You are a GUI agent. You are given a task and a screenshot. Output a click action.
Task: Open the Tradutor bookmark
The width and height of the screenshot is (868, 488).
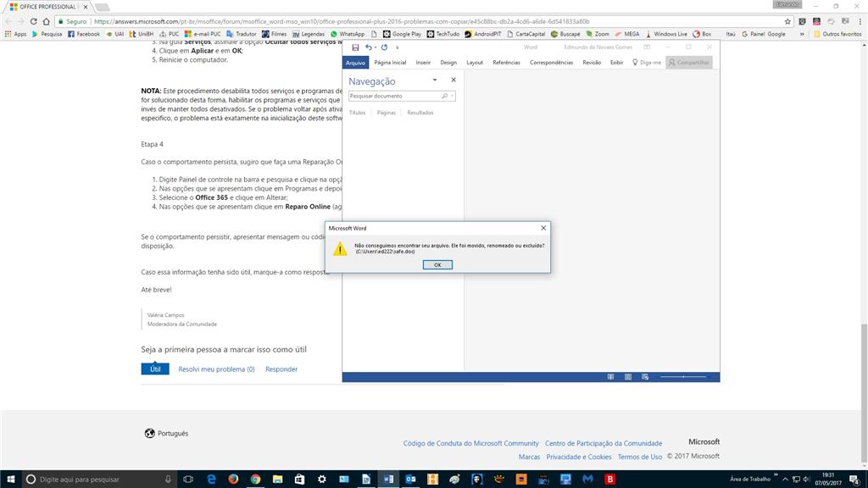click(242, 34)
